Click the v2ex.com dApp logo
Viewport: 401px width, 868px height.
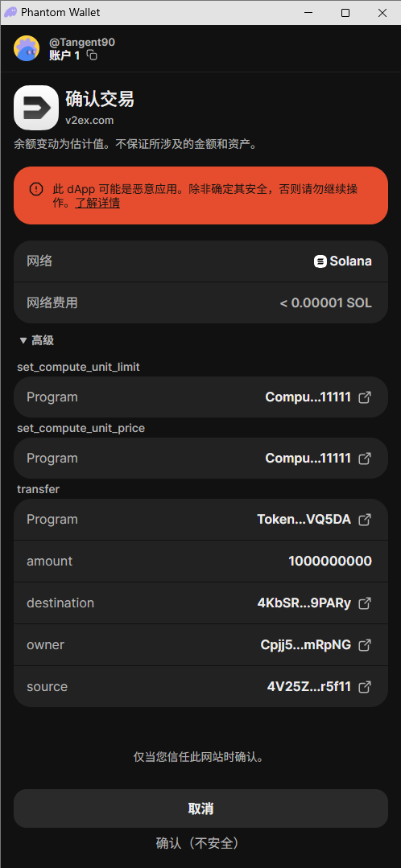pyautogui.click(x=36, y=107)
